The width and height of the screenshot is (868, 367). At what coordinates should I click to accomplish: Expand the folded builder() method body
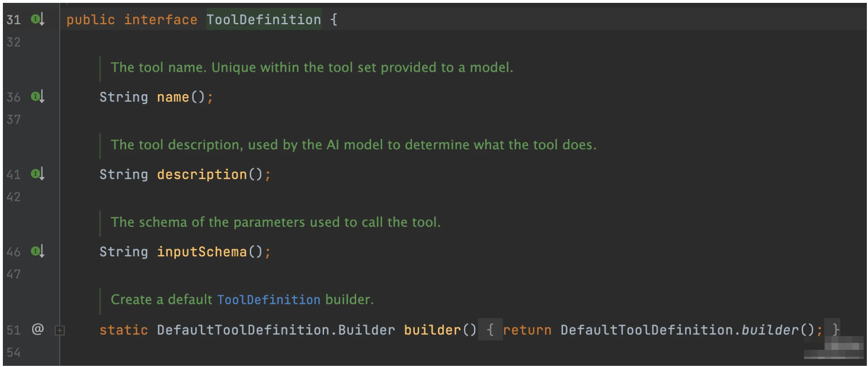coord(60,330)
